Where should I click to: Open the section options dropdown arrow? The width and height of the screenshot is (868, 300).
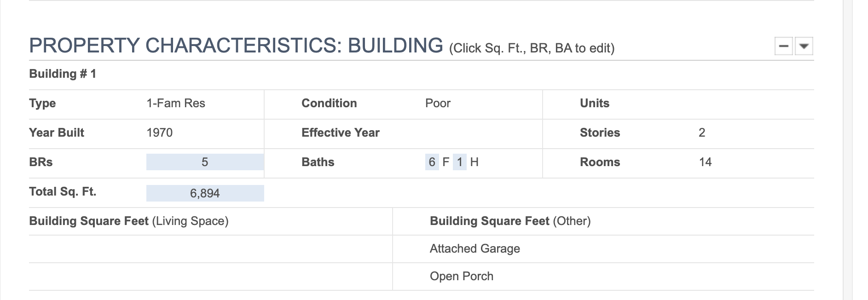click(804, 46)
